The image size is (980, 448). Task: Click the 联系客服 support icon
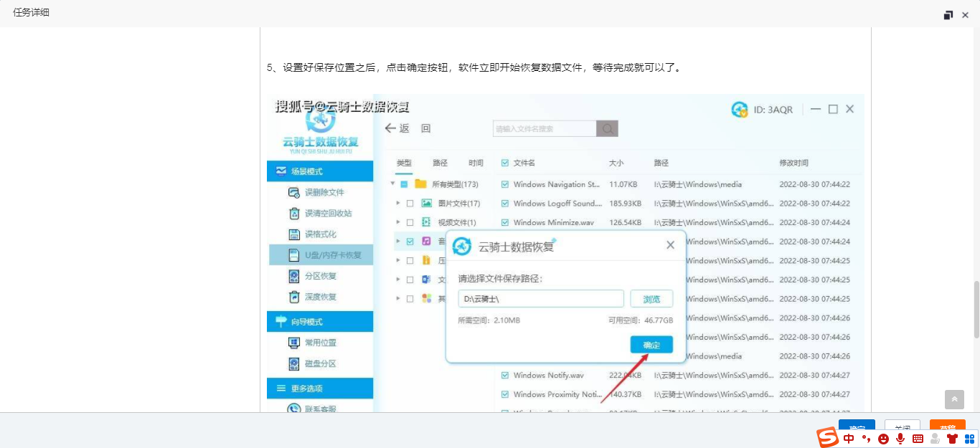[293, 409]
